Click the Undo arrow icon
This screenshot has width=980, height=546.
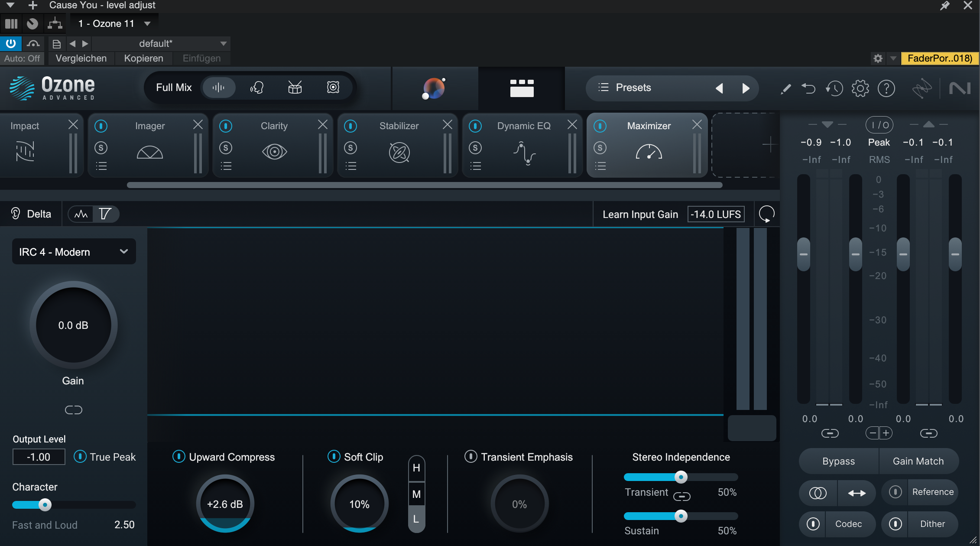808,89
